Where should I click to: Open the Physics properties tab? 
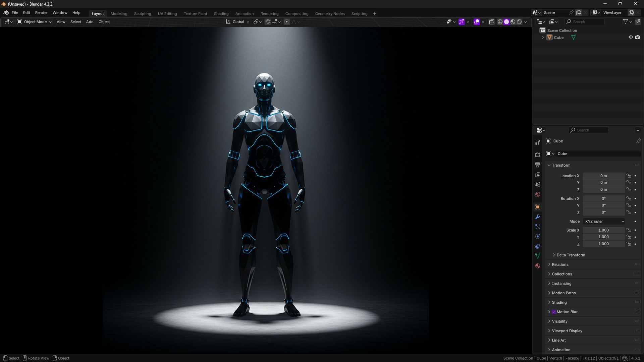[538, 236]
